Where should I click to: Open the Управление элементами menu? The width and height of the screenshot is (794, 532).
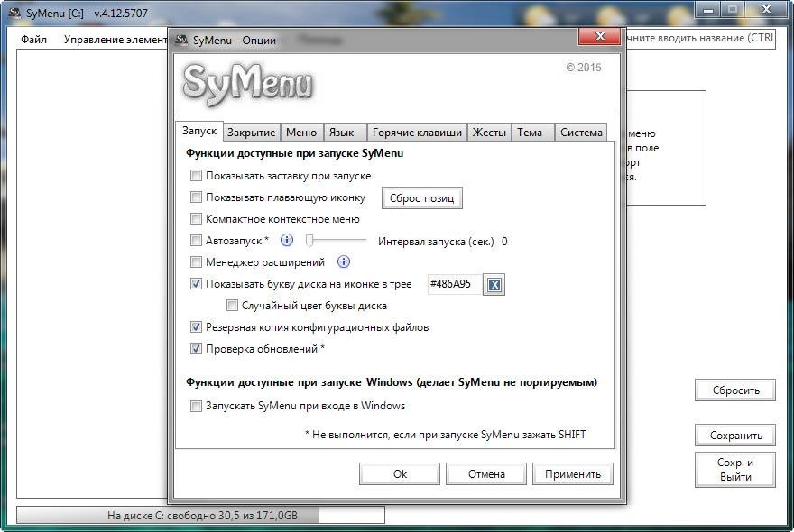[115, 40]
